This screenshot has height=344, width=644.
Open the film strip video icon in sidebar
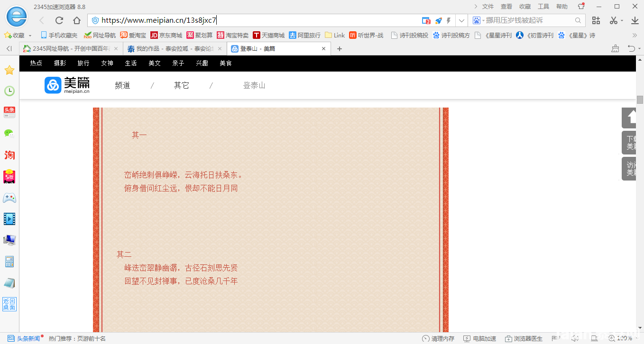(9, 218)
